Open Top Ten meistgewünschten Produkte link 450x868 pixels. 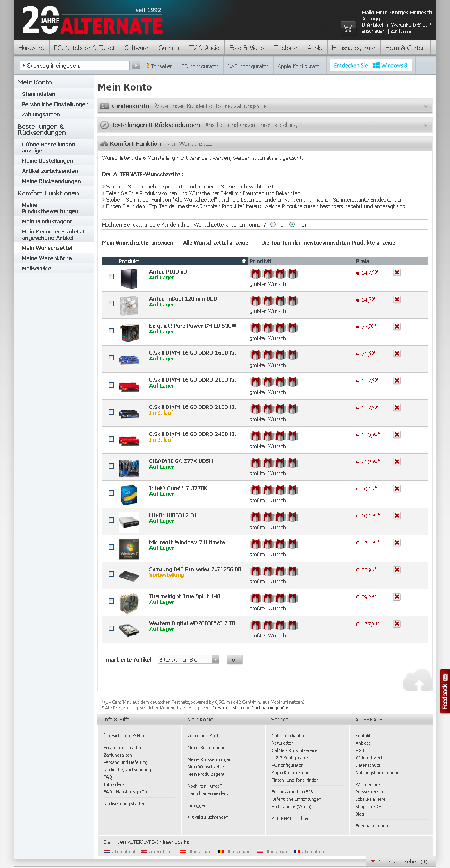[330, 243]
